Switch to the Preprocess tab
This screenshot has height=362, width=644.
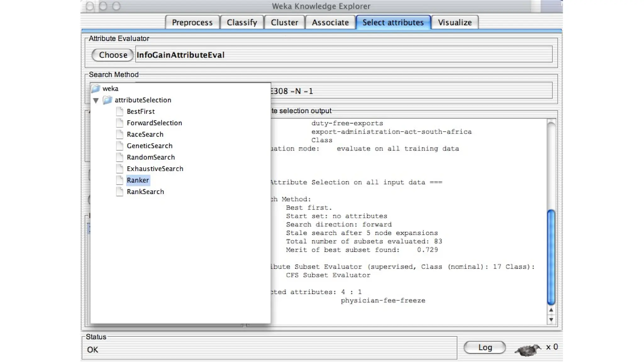(x=192, y=23)
